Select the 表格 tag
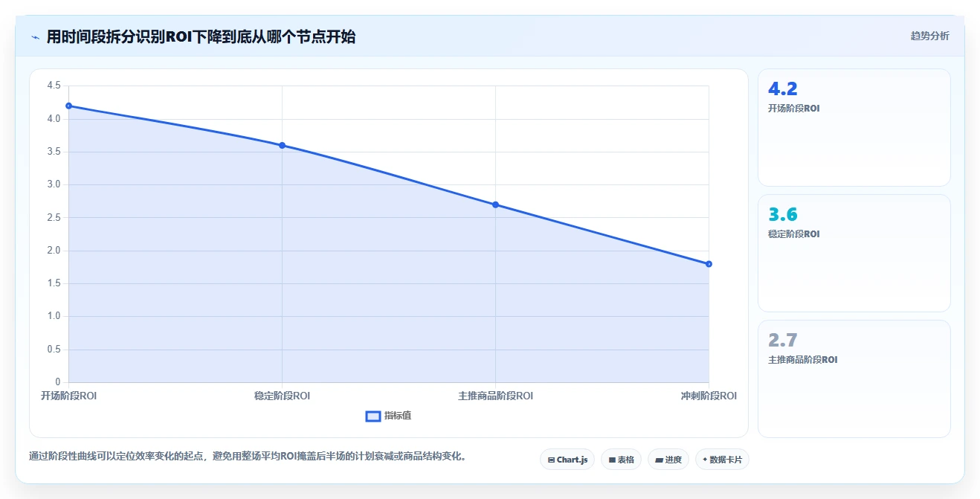This screenshot has width=980, height=499. (622, 460)
